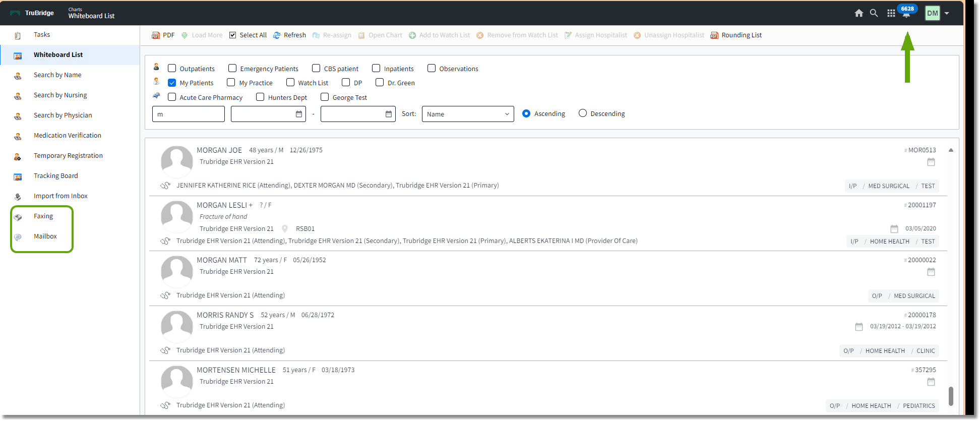Open the search magnifier icon in header

point(874,13)
